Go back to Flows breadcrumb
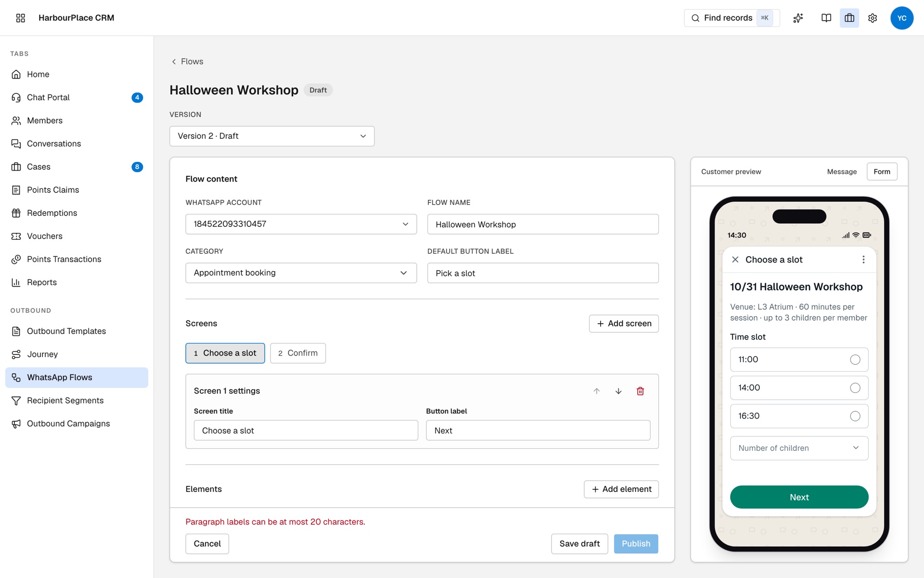 187,62
